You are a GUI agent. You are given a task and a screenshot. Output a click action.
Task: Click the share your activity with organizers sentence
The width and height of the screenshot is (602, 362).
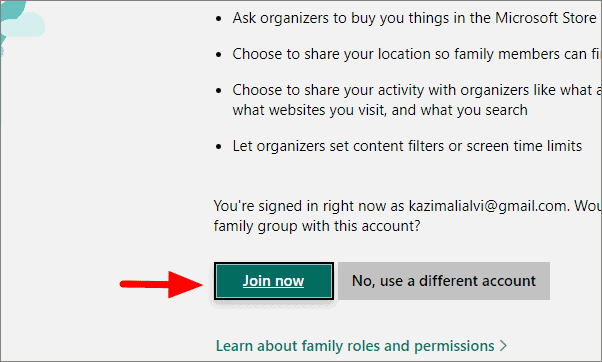[417, 90]
